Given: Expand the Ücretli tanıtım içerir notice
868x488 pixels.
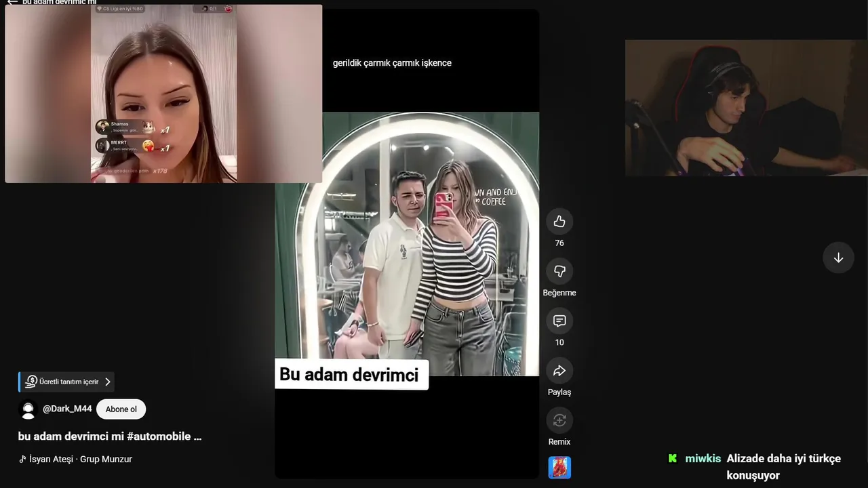Looking at the screenshot, I should pyautogui.click(x=66, y=382).
